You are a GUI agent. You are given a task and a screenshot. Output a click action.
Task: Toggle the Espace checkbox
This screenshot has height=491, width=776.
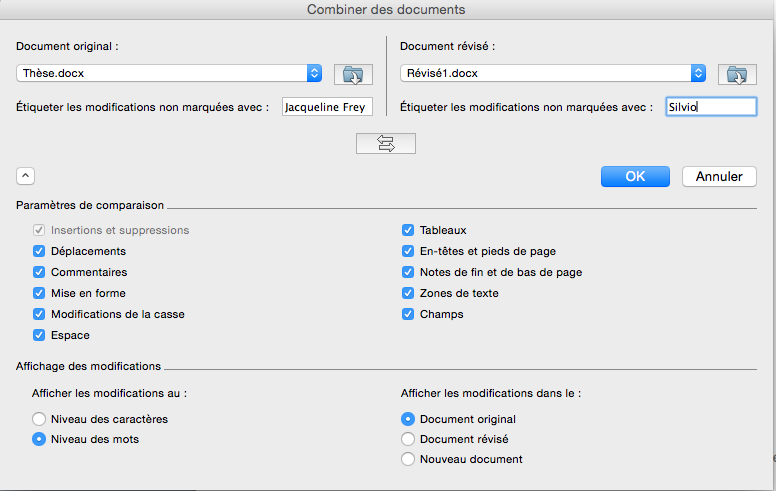[x=40, y=335]
